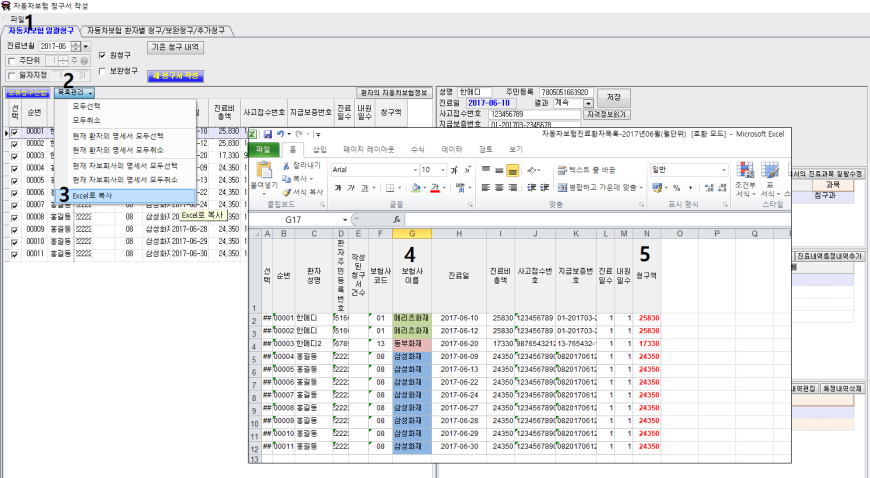Open the 진료년월 month dropdown arrow
This screenshot has width=870, height=478.
86,47
